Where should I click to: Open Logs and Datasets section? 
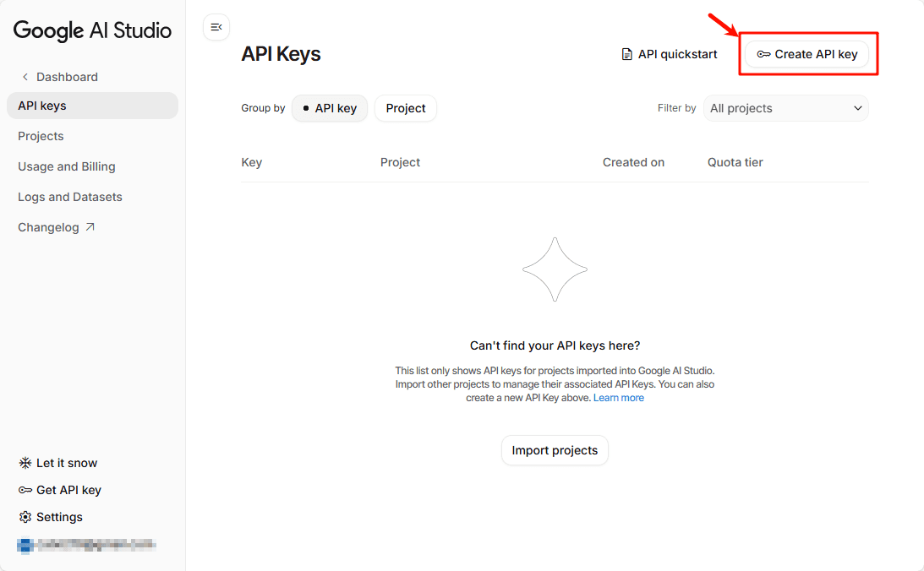pyautogui.click(x=69, y=196)
